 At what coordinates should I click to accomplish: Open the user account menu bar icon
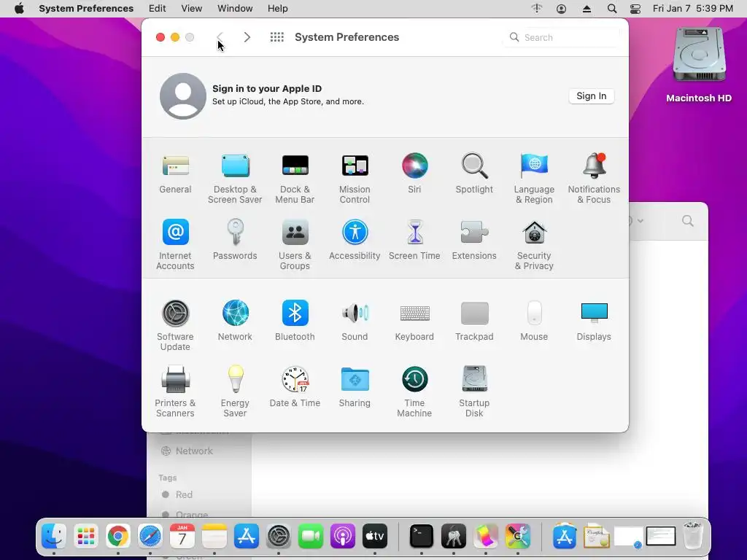pyautogui.click(x=561, y=9)
